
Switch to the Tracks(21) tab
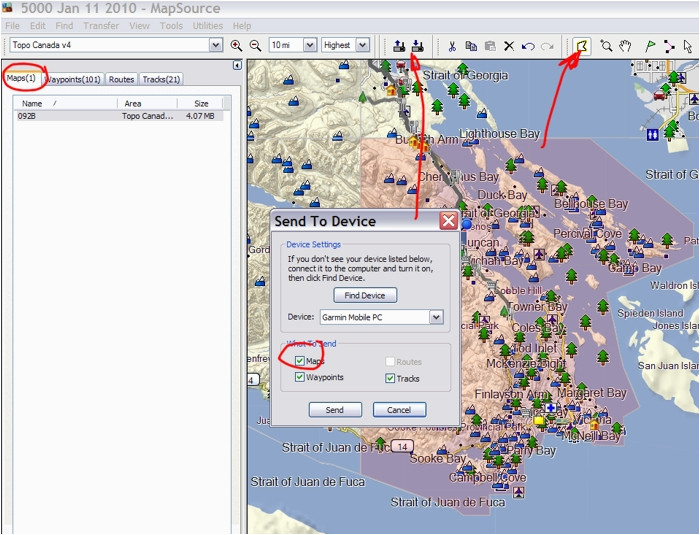pyautogui.click(x=161, y=79)
